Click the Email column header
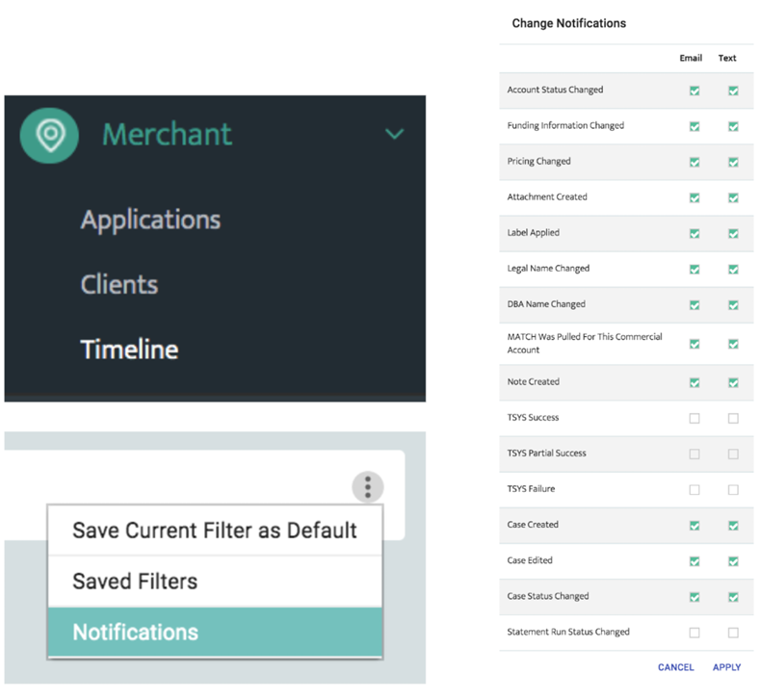The height and width of the screenshot is (700, 760). pyautogui.click(x=691, y=58)
